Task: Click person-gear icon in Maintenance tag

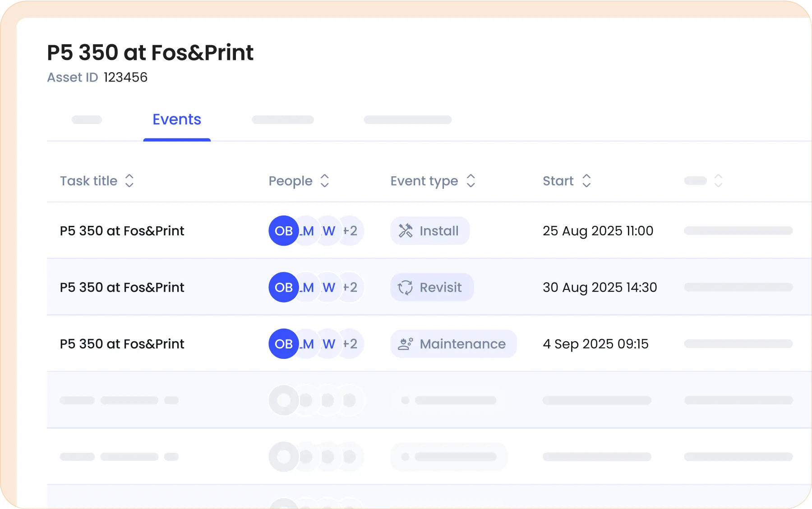Action: 406,344
